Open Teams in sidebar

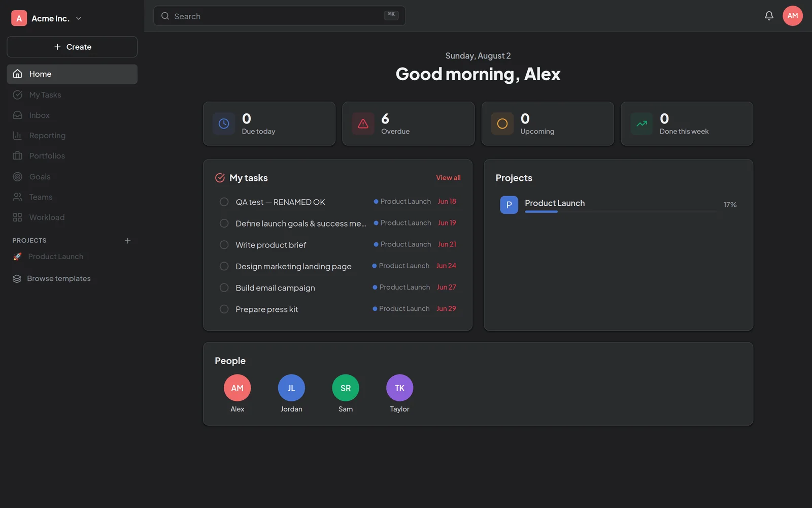coord(72,197)
